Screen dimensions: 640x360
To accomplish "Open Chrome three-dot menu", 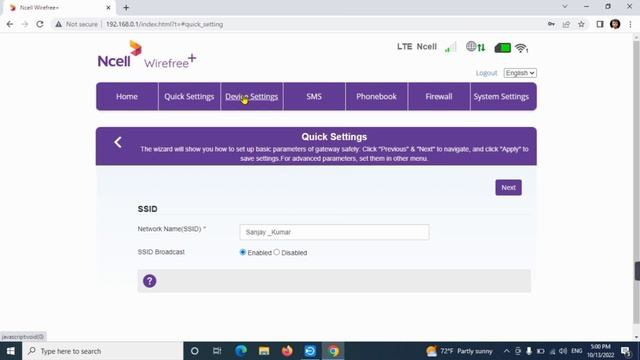I will click(630, 24).
